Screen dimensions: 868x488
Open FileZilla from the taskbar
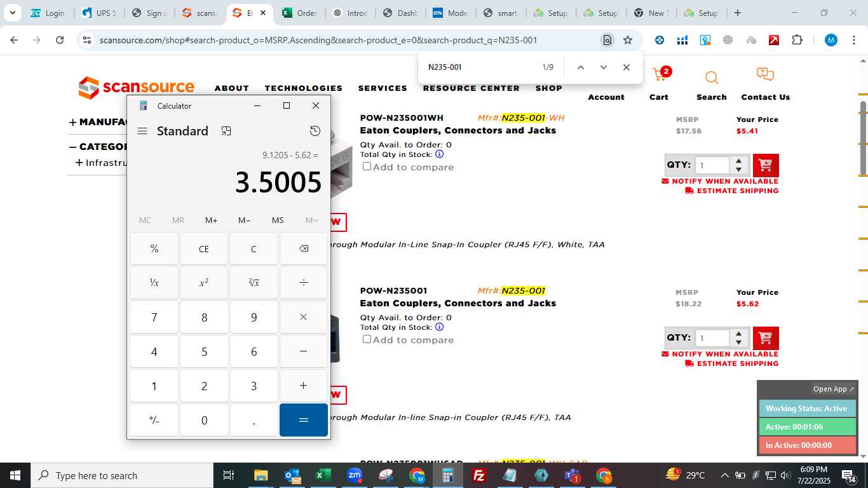[x=479, y=475]
